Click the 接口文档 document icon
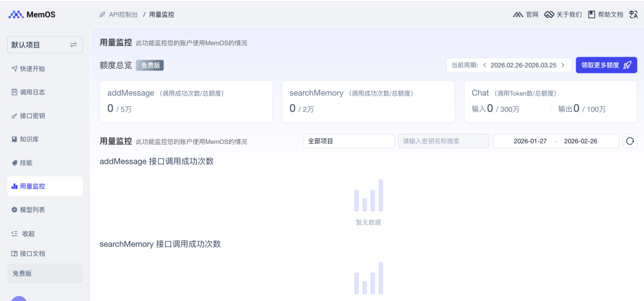Image resolution: width=644 pixels, height=301 pixels. point(14,254)
